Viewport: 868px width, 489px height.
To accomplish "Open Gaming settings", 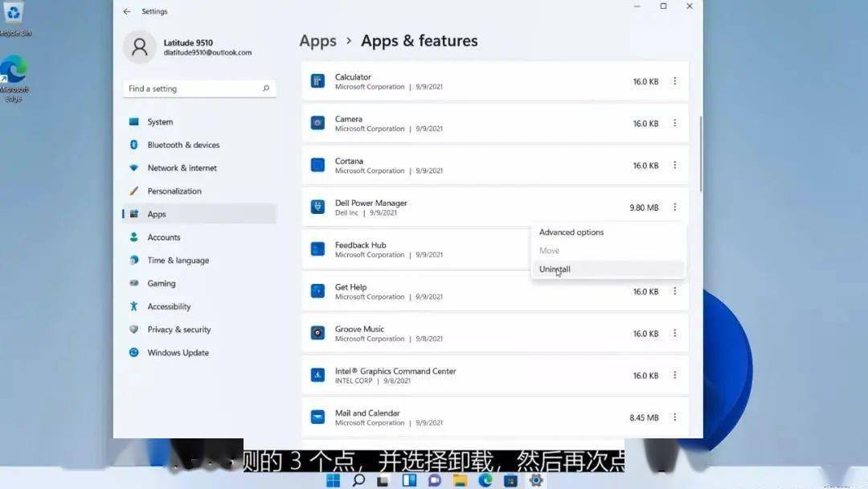I will point(199,283).
